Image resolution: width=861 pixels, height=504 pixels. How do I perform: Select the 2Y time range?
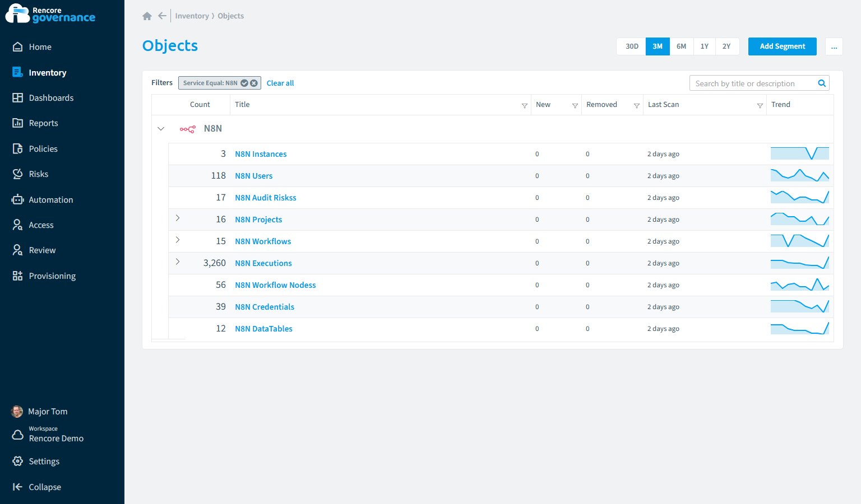(726, 46)
